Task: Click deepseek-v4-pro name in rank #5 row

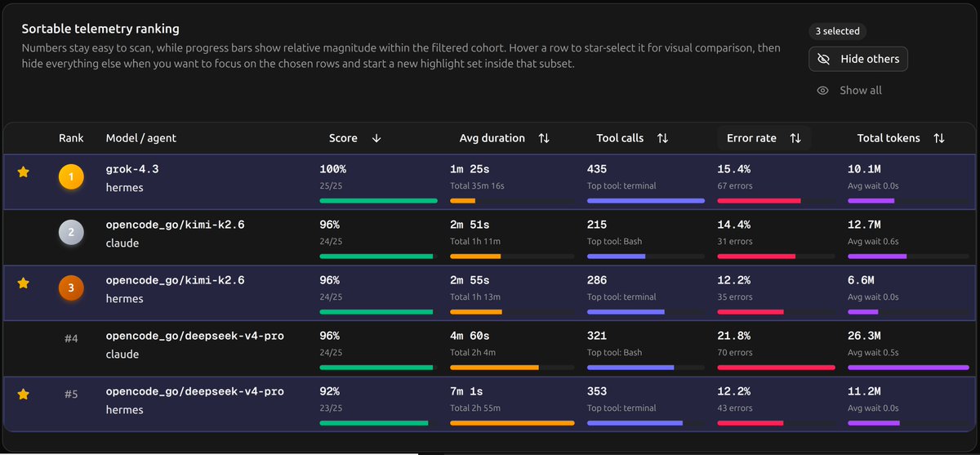Action: [x=195, y=391]
